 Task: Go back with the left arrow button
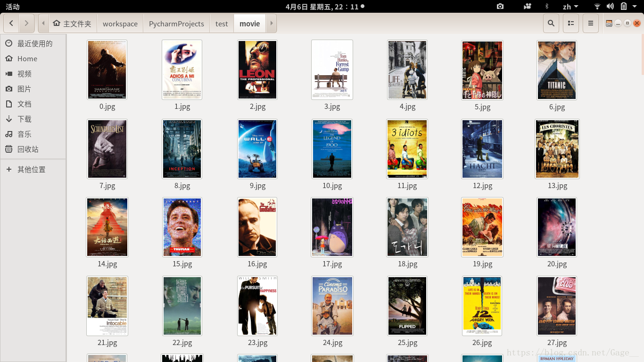(x=11, y=24)
